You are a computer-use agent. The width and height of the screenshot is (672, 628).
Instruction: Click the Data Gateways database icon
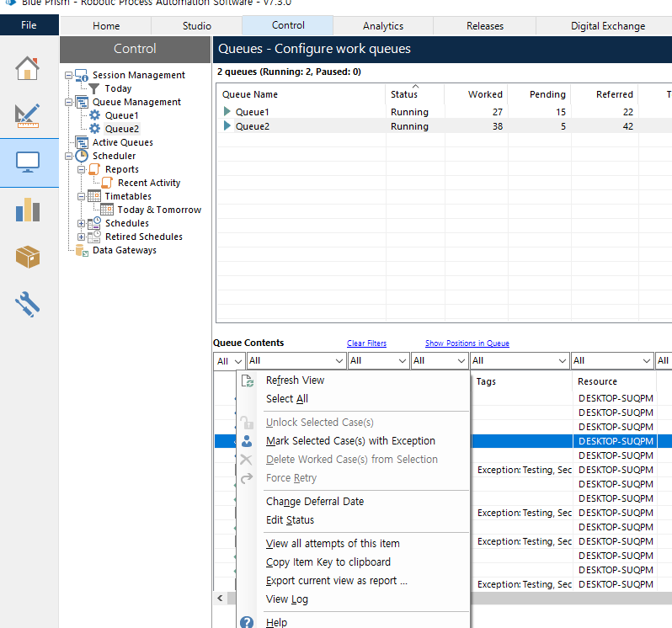[82, 250]
